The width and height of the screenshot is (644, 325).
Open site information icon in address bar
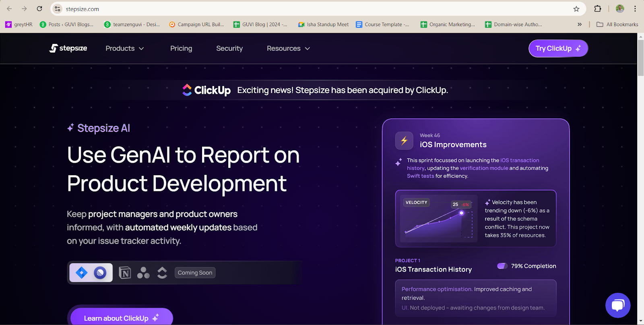click(58, 8)
